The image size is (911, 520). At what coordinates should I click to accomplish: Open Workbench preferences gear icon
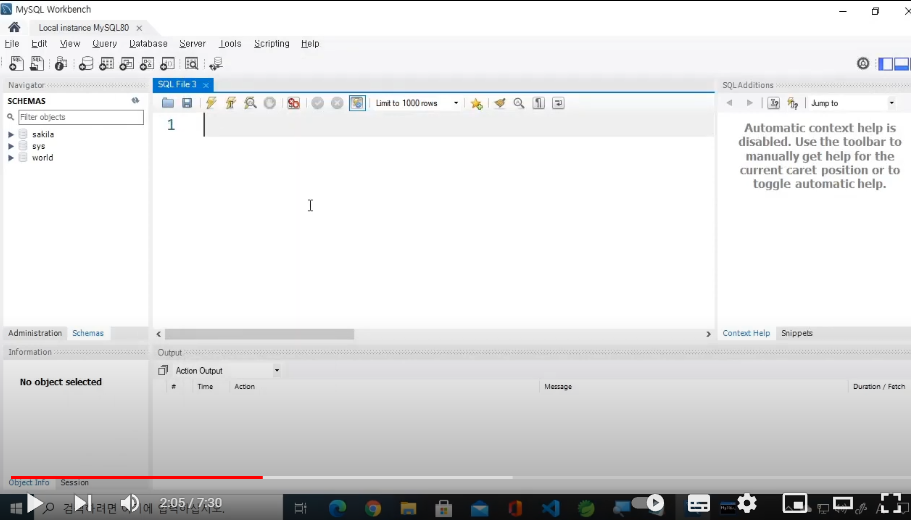(863, 63)
